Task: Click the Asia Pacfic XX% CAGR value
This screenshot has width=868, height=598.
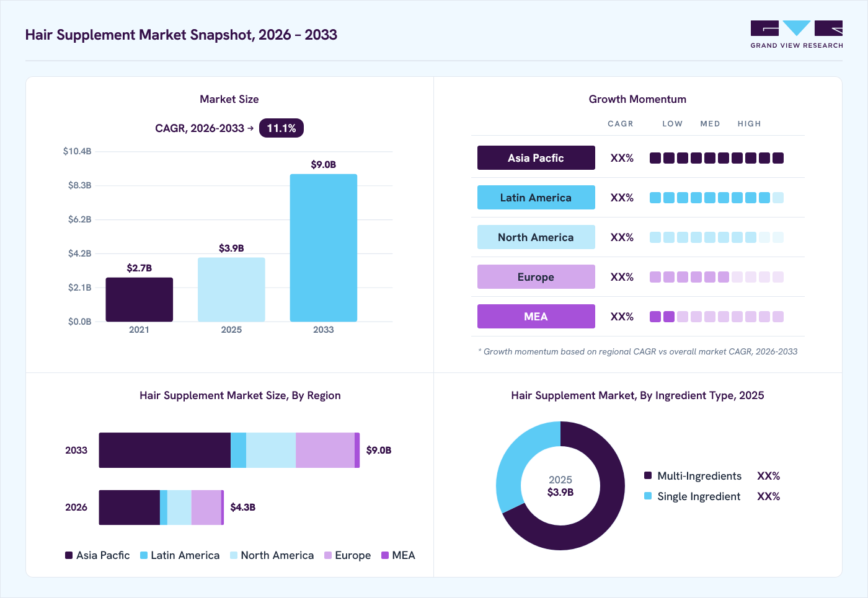Action: (x=622, y=158)
